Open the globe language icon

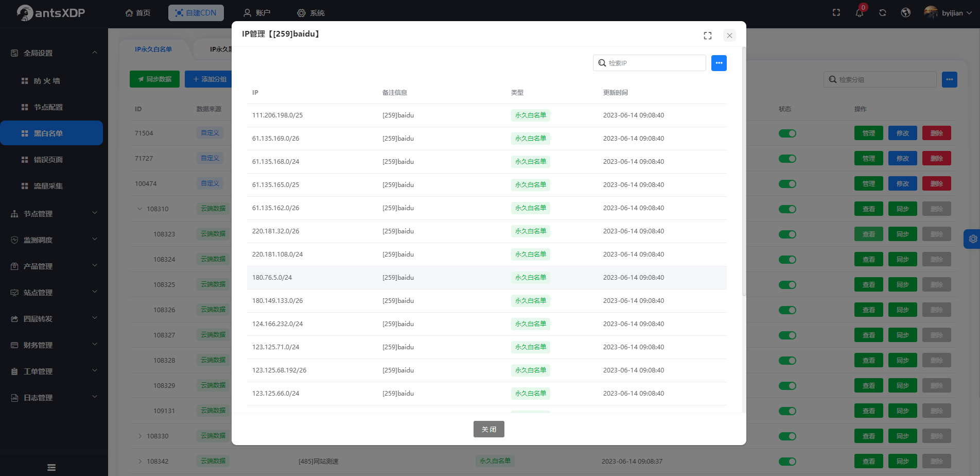click(x=906, y=13)
